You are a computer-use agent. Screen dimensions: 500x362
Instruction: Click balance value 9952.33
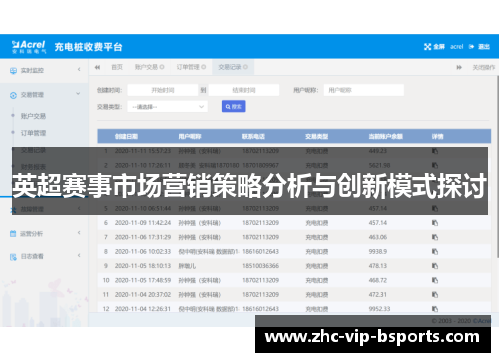click(x=379, y=309)
